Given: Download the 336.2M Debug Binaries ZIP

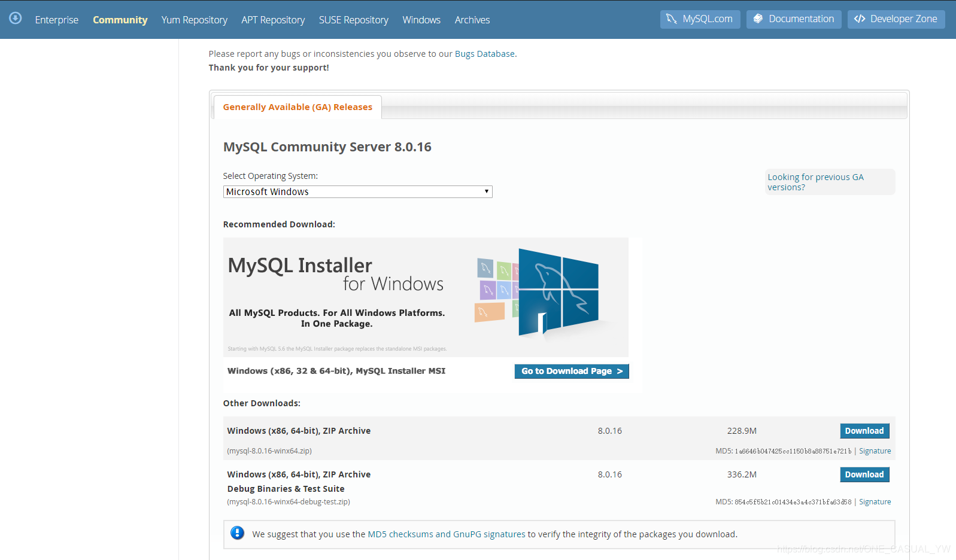Looking at the screenshot, I should [x=864, y=474].
